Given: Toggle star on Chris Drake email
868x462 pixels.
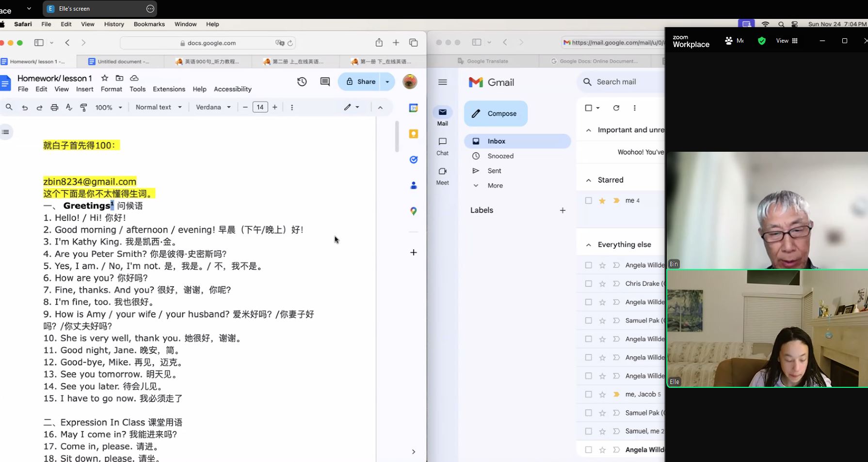Looking at the screenshot, I should point(602,284).
